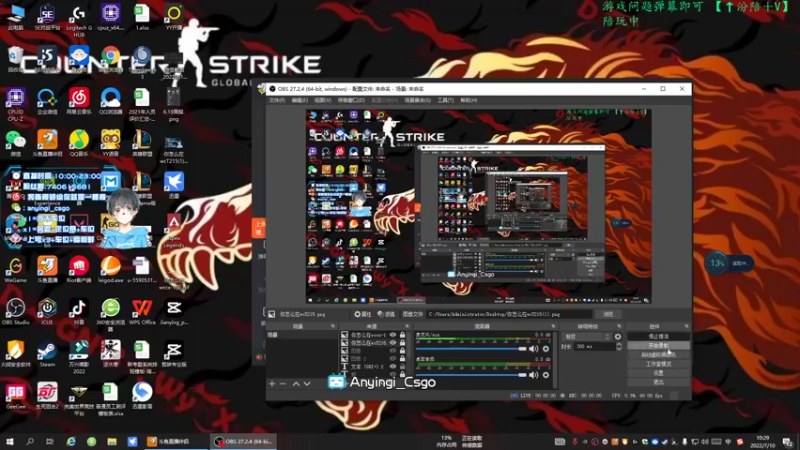This screenshot has height=450, width=800.
Task: Open the 抖音 desktop shortcut
Action: tap(79, 312)
